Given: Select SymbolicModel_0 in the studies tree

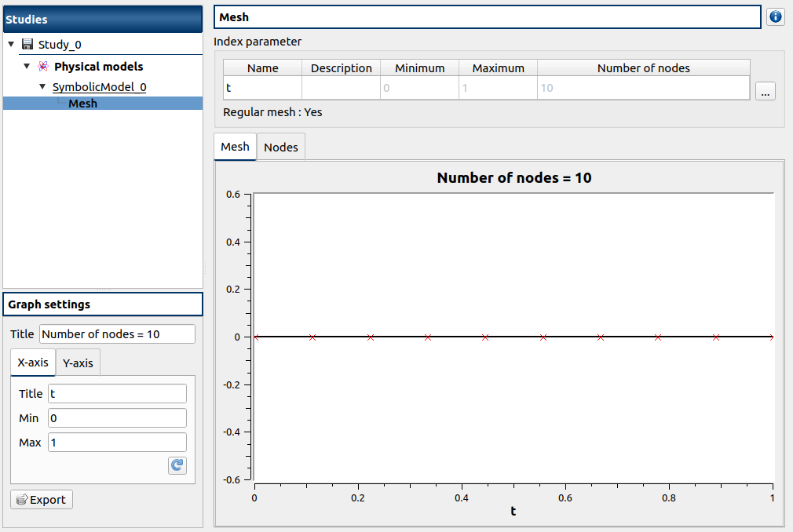Looking at the screenshot, I should coord(99,87).
